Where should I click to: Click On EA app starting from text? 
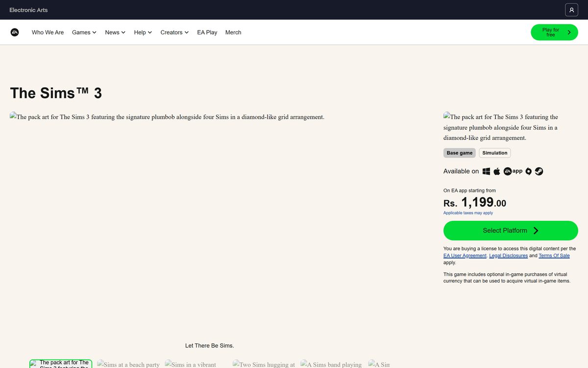(469, 190)
